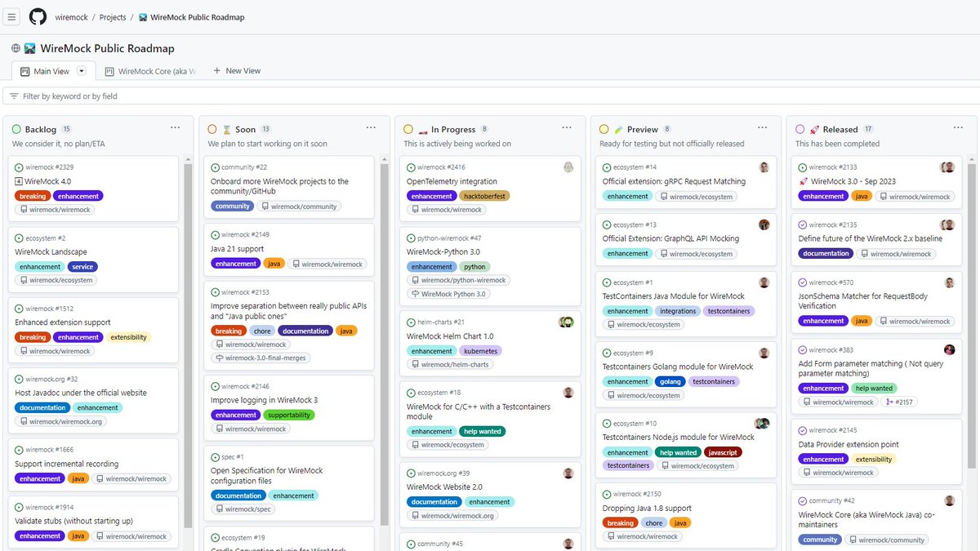Screen dimensions: 980x551
Task: Open the OpenTelemetry integration issue
Action: coord(452,181)
